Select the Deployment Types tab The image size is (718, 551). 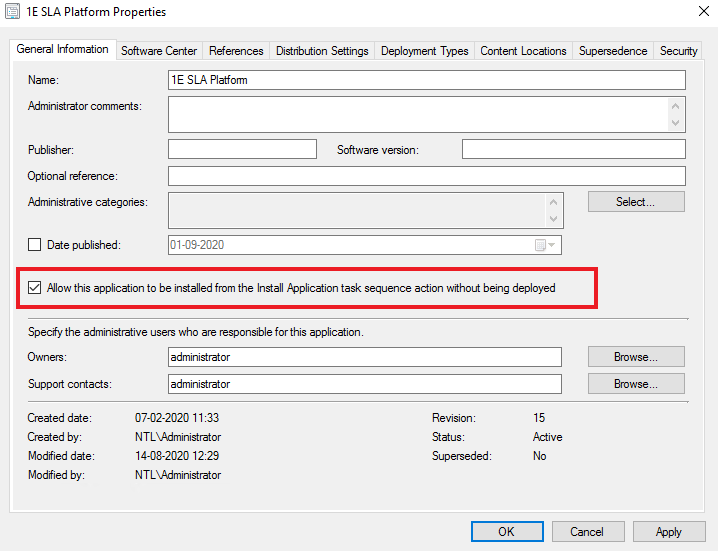point(423,51)
